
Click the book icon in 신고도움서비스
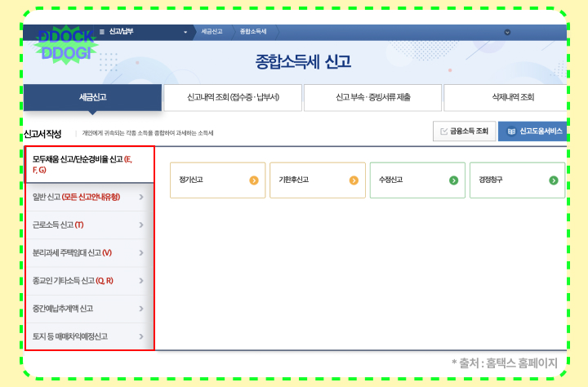(x=511, y=131)
